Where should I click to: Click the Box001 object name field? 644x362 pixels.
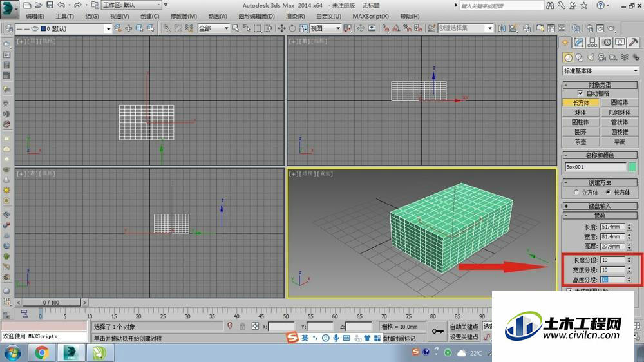tap(596, 167)
